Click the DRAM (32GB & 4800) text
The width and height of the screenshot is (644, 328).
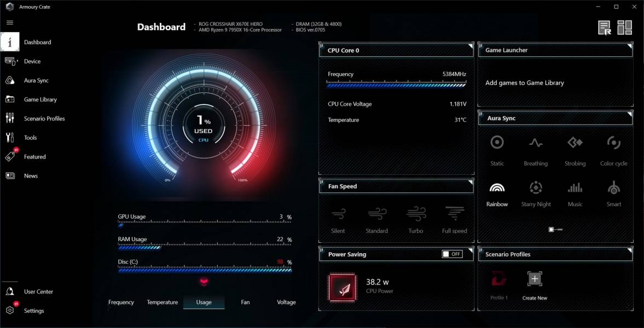[318, 24]
